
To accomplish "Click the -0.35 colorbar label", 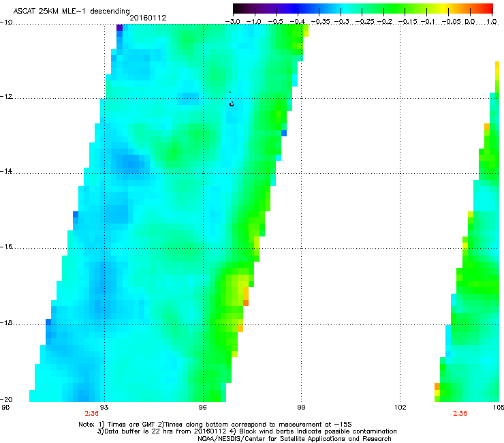I will (320, 22).
